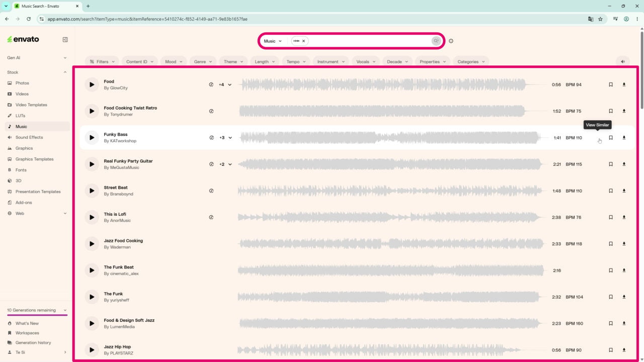Download Food Cooking Twist Retro
644x362 pixels.
(624, 111)
